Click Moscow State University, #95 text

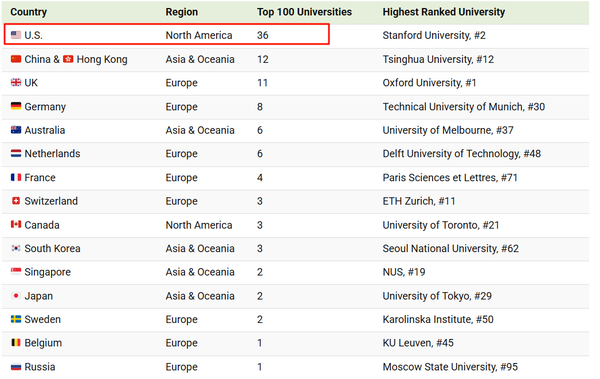(x=450, y=367)
